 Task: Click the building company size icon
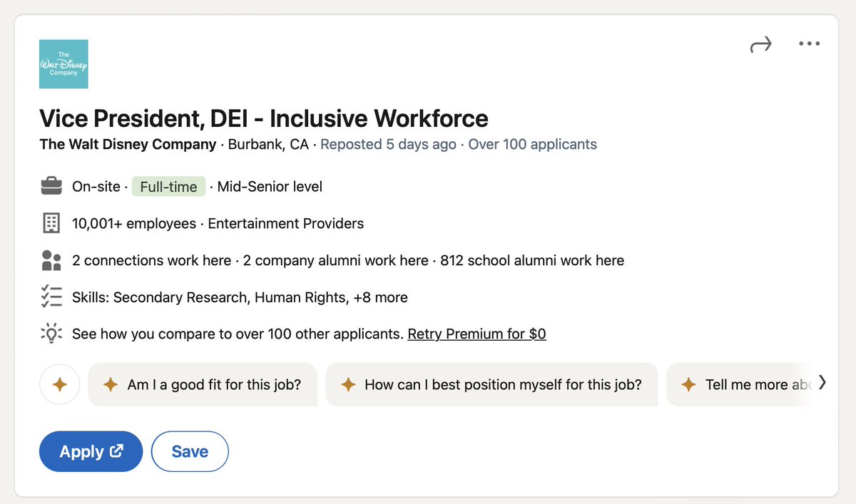[51, 223]
